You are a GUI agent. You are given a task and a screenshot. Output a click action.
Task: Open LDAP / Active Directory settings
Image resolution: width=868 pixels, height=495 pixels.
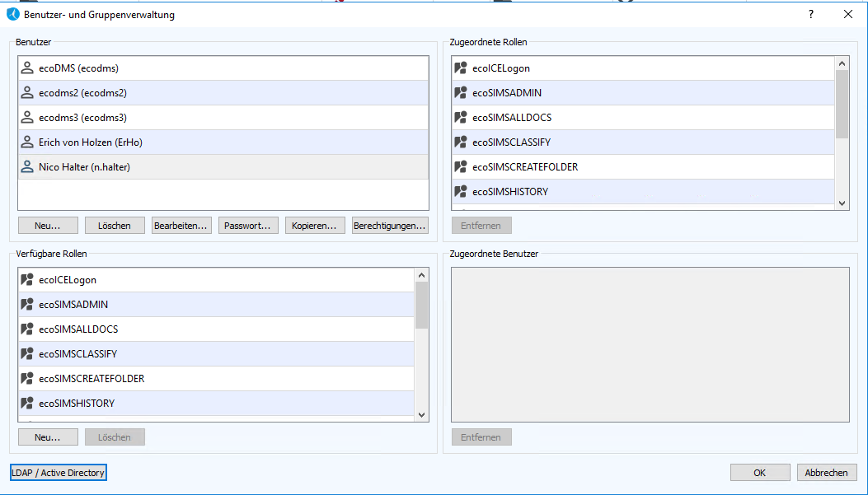click(x=59, y=472)
